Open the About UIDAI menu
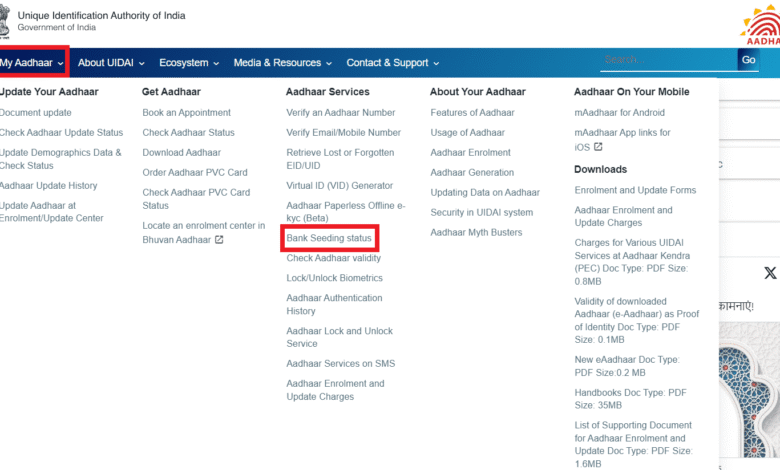Screen dimensions: 780x470 [x=111, y=63]
